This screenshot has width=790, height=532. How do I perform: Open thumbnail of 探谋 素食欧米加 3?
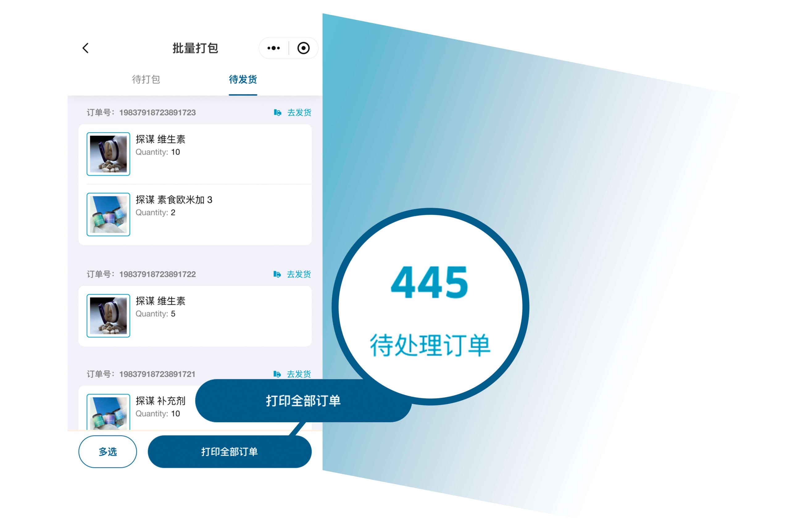(108, 214)
